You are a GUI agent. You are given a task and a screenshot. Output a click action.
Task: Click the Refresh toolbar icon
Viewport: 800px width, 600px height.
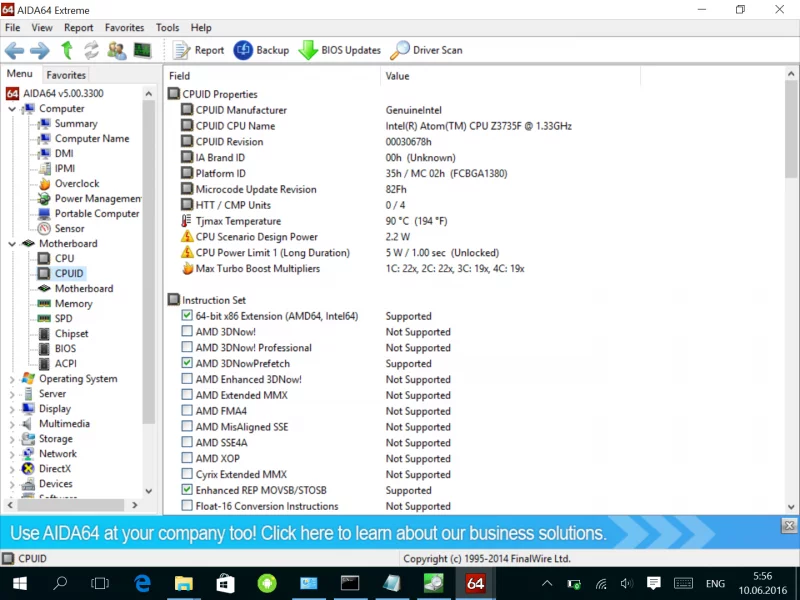coord(91,51)
